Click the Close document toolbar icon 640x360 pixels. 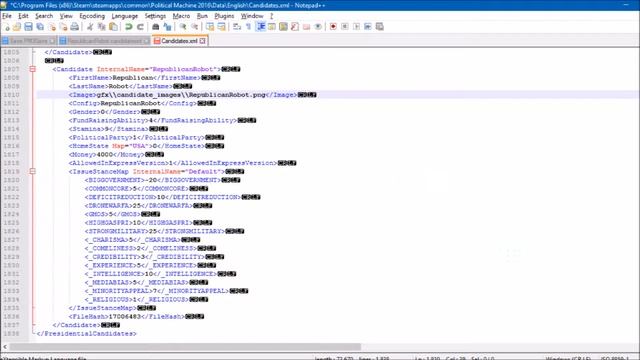52,27
